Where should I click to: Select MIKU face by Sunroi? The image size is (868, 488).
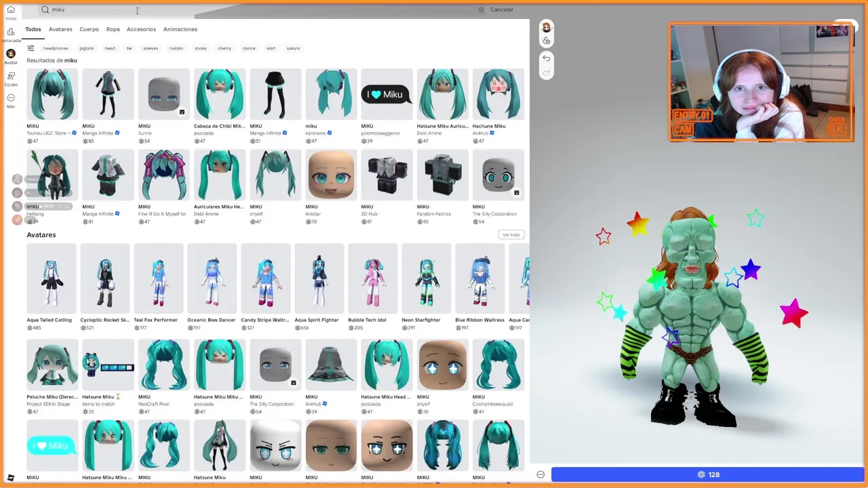point(164,94)
